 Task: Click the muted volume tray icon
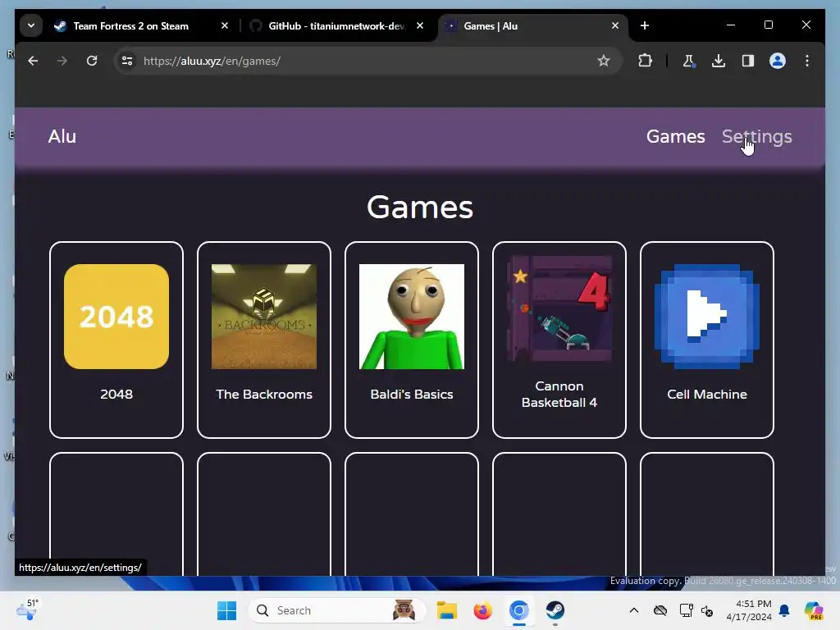pyautogui.click(x=707, y=610)
